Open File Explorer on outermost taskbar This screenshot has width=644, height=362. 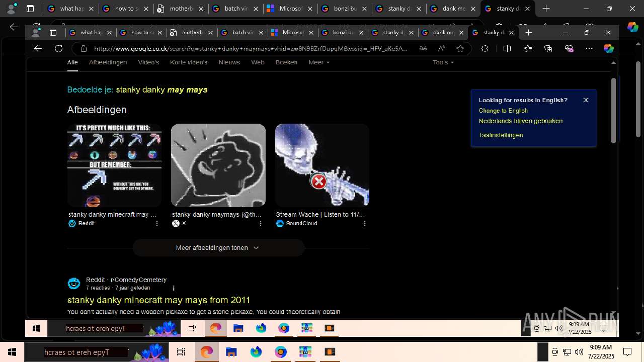(x=231, y=352)
